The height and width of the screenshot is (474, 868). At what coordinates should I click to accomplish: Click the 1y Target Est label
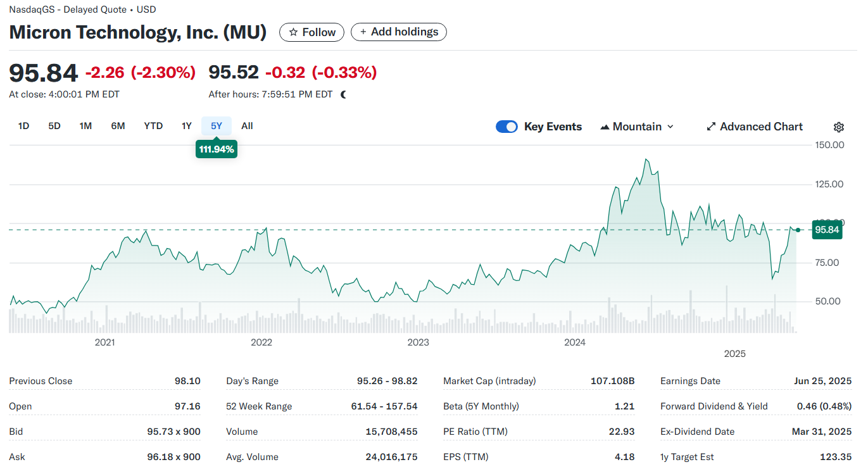(x=687, y=457)
